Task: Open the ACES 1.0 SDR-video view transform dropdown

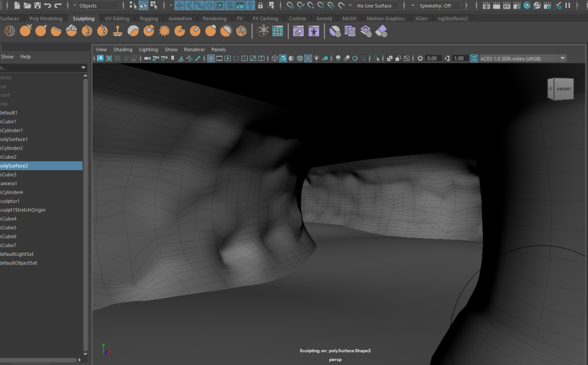Action: (523, 58)
